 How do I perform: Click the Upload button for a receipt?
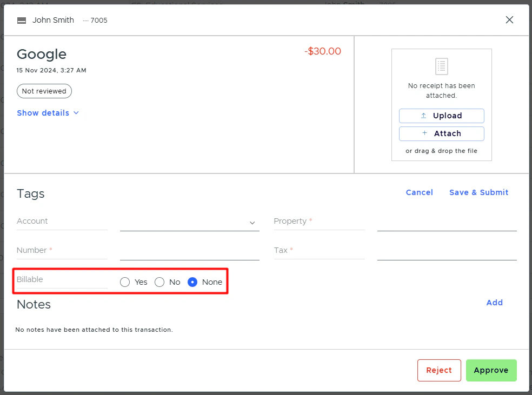click(x=441, y=116)
